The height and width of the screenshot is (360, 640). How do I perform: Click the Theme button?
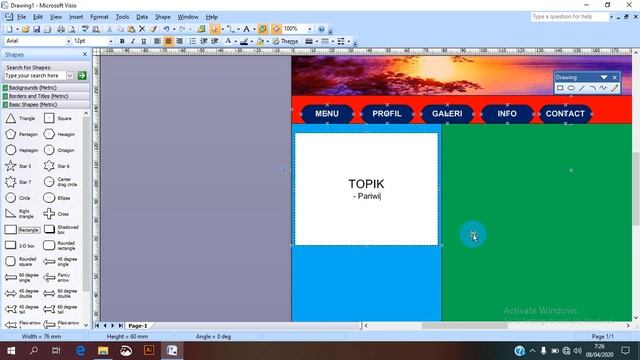[x=285, y=41]
